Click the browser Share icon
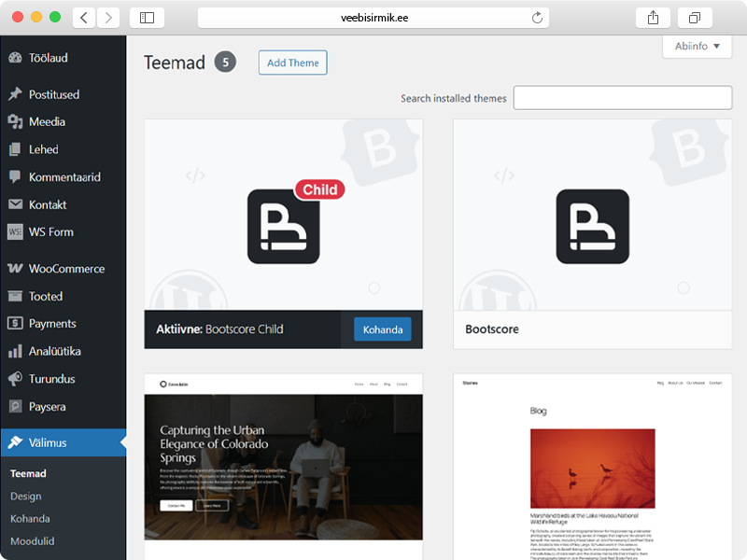This screenshot has width=747, height=560. point(653,18)
